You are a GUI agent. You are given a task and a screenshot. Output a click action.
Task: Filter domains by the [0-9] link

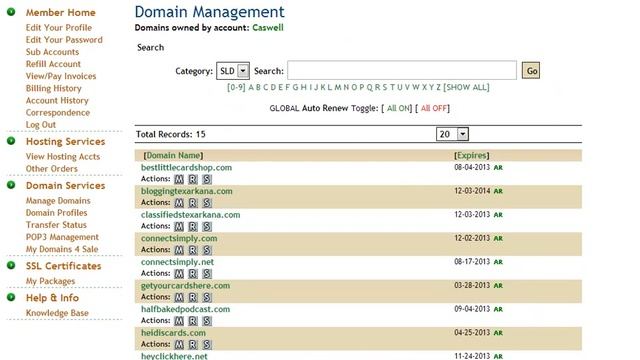(236, 87)
